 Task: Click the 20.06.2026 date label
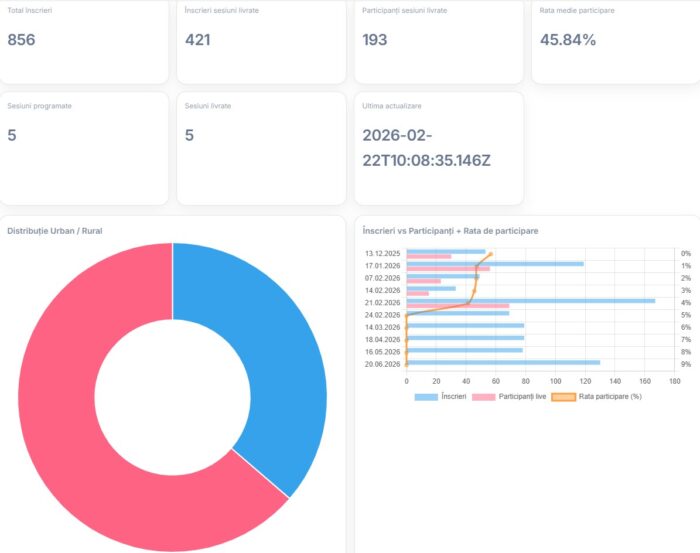click(x=382, y=364)
